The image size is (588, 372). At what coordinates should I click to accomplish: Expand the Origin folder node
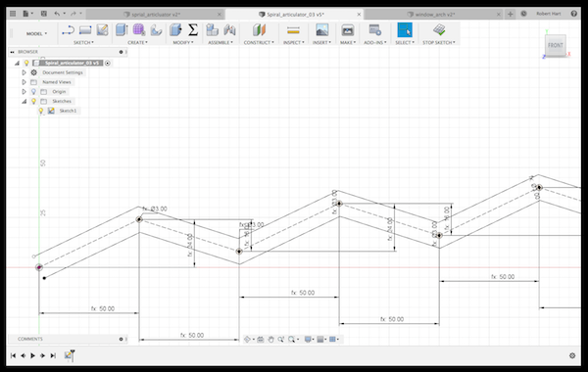pyautogui.click(x=24, y=92)
